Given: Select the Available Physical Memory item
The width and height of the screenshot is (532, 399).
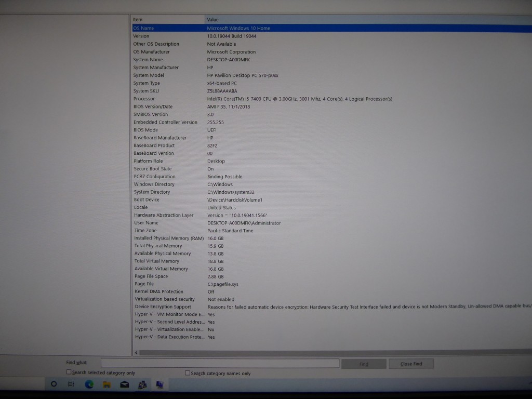Looking at the screenshot, I should pos(163,254).
